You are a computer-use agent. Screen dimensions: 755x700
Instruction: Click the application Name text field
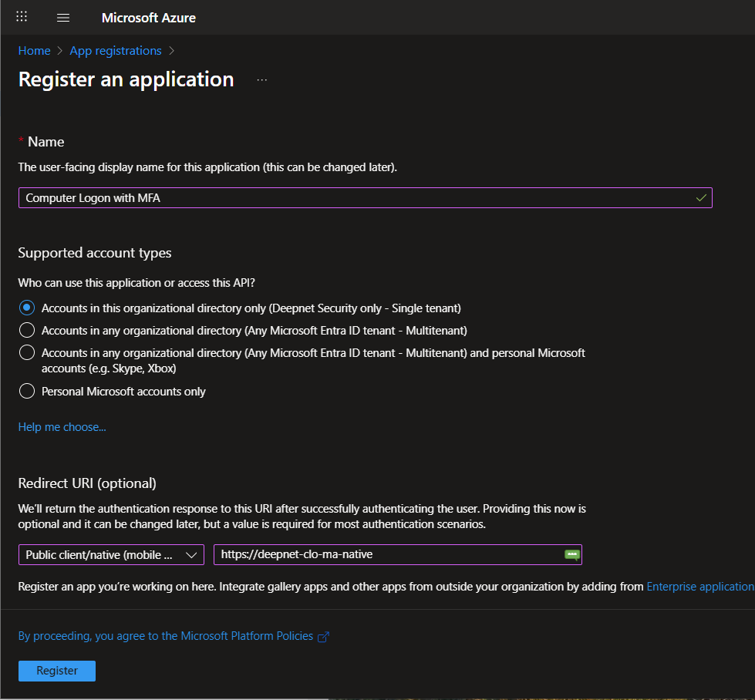(355, 198)
